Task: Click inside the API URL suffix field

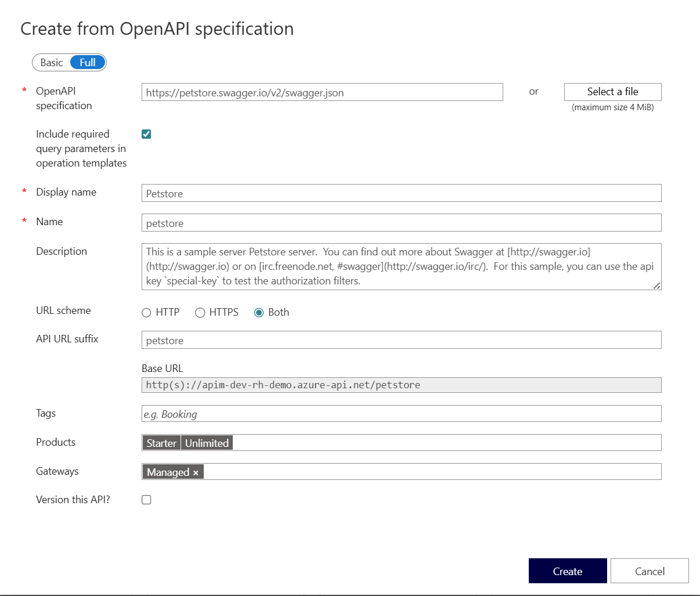Action: pyautogui.click(x=400, y=340)
